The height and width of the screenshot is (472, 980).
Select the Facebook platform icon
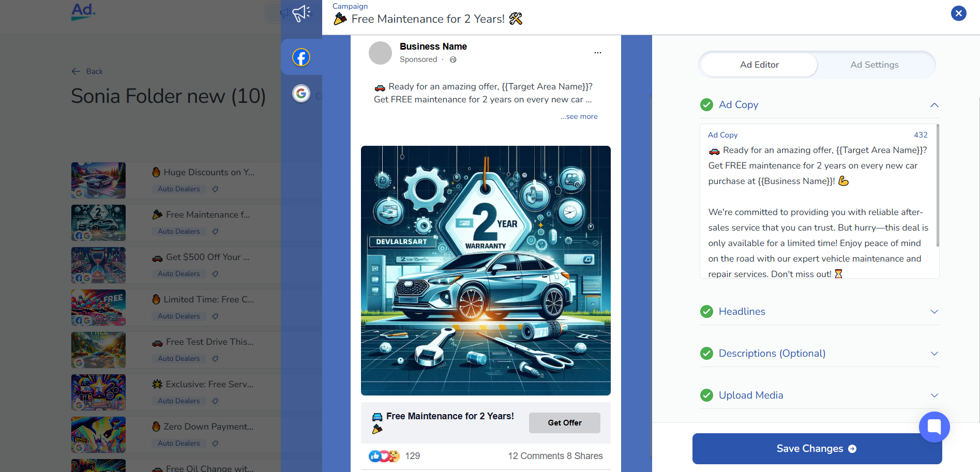tap(301, 57)
